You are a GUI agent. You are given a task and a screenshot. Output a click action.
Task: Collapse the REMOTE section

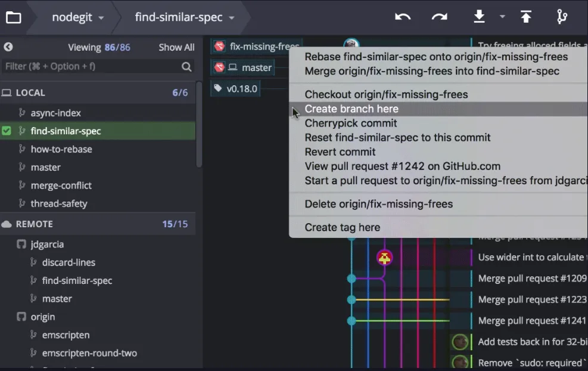[34, 224]
